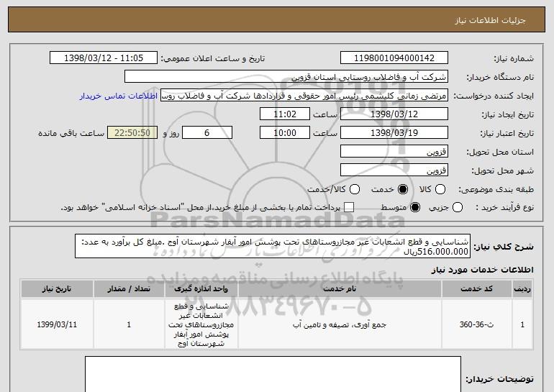Select the خدمت radio button
The width and height of the screenshot is (554, 392).
pyautogui.click(x=402, y=189)
